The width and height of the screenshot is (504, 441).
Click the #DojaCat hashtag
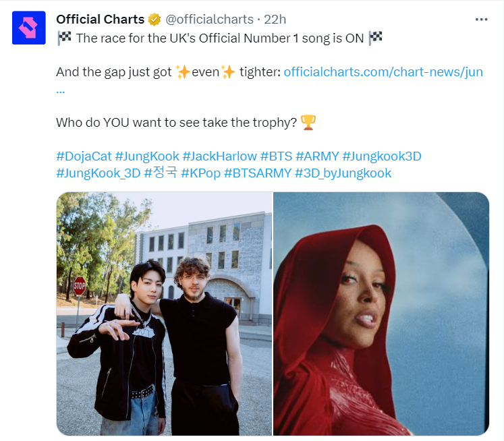click(84, 156)
